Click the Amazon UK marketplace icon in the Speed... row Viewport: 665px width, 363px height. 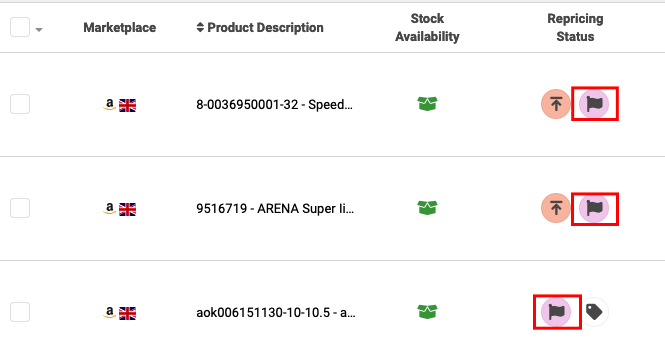119,105
